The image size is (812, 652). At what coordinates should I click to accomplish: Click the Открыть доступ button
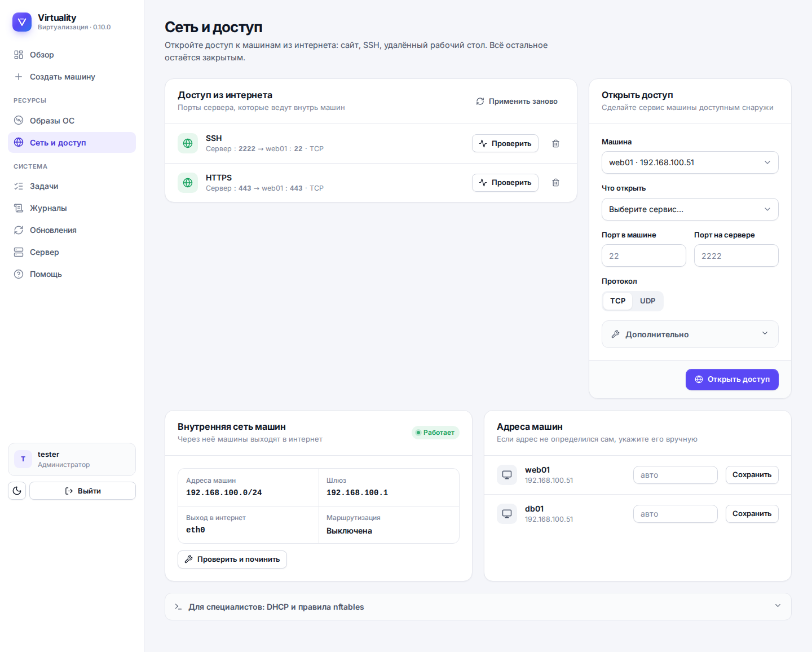point(732,380)
